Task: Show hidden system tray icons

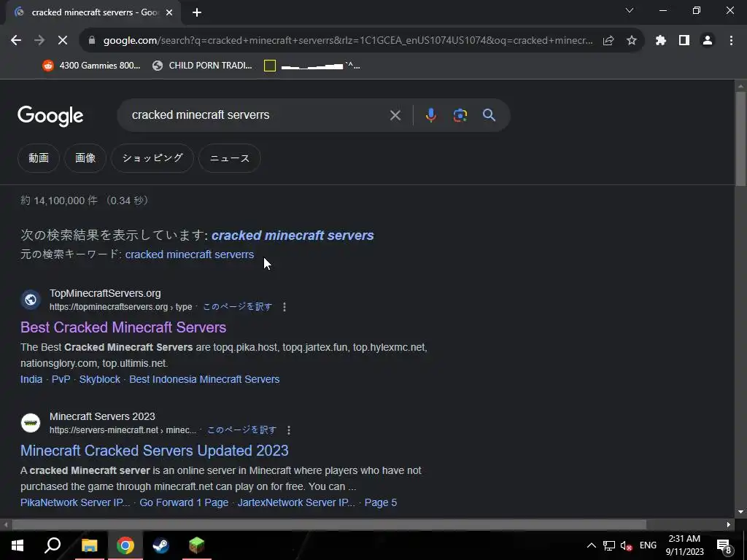Action: pyautogui.click(x=591, y=545)
